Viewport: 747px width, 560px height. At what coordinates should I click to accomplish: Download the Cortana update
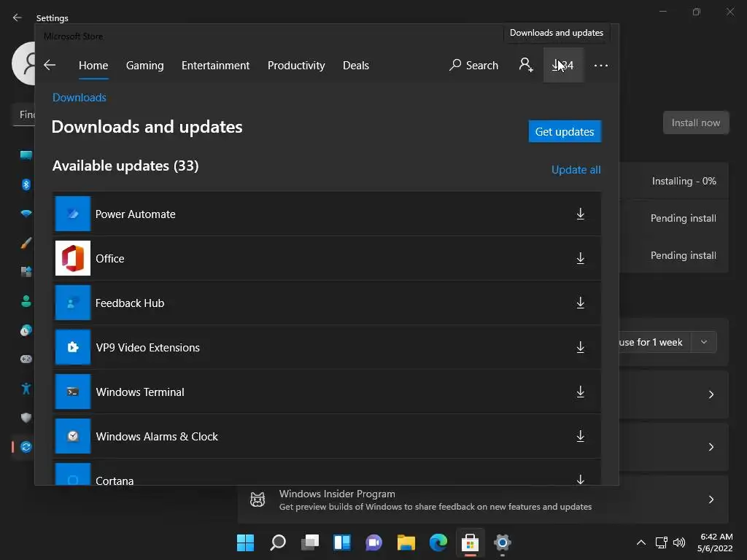point(580,479)
